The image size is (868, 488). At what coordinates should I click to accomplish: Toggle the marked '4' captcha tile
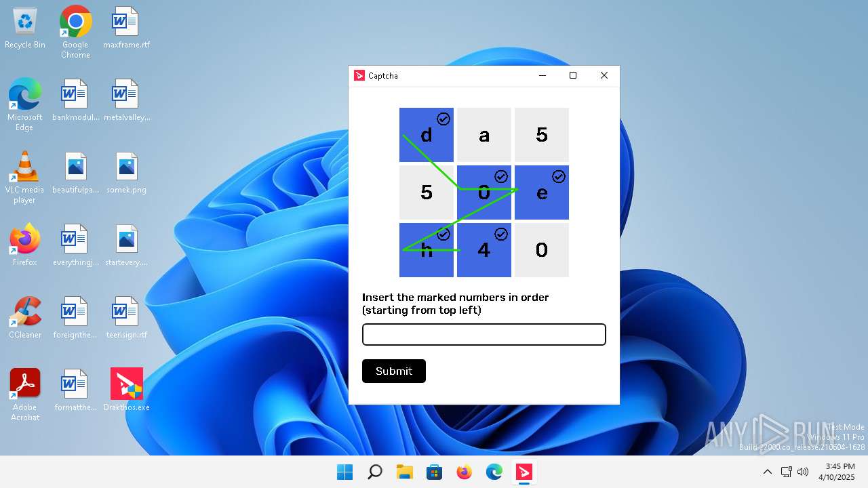click(x=484, y=250)
